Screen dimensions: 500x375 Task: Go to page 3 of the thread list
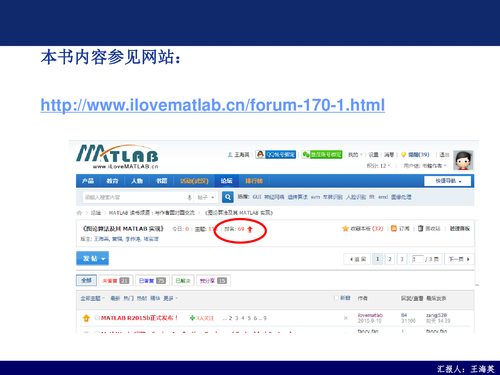pos(402,259)
